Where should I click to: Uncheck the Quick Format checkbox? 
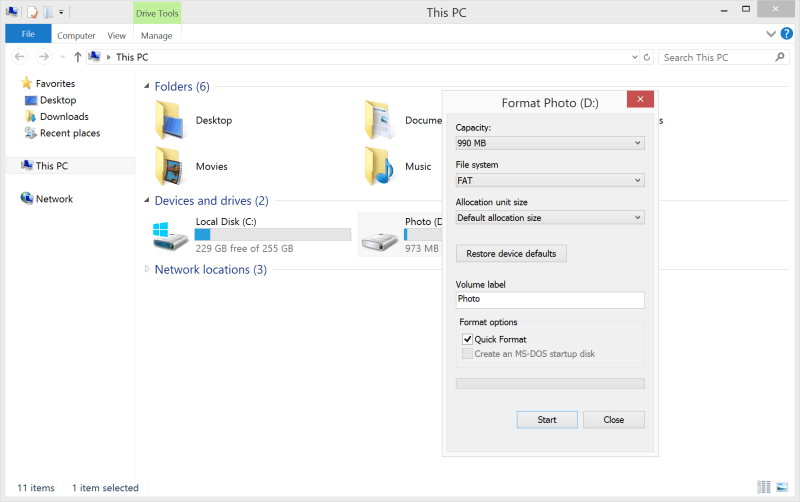click(x=467, y=339)
